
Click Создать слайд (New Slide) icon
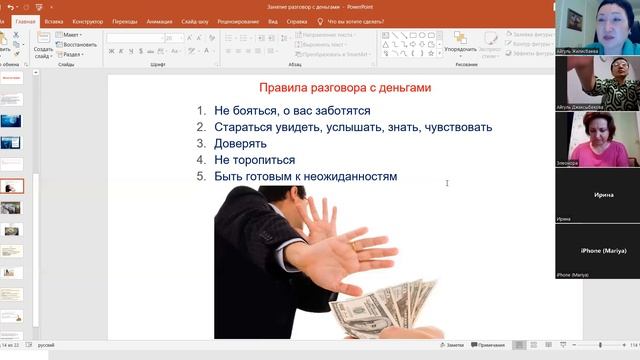tap(43, 38)
